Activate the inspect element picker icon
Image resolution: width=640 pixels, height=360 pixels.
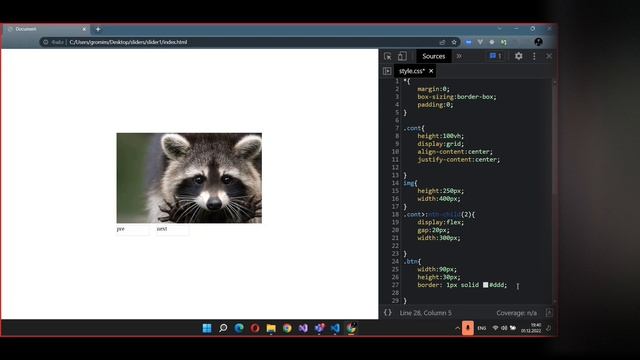pos(387,56)
